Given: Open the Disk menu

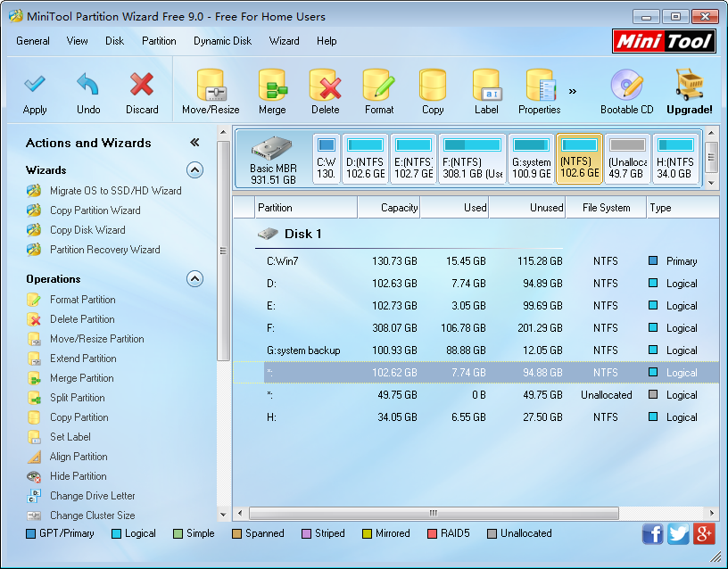Looking at the screenshot, I should pos(115,41).
